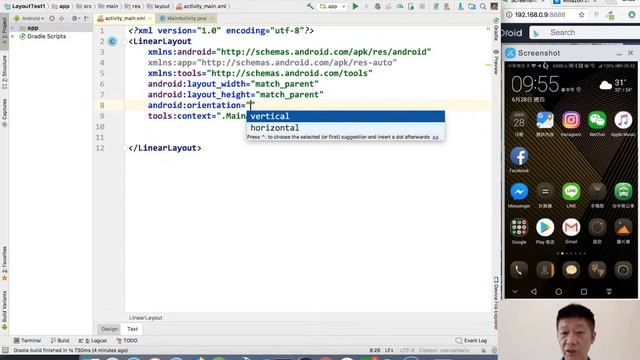Select horizontal in autocomplete popup
640x360 pixels.
click(345, 128)
